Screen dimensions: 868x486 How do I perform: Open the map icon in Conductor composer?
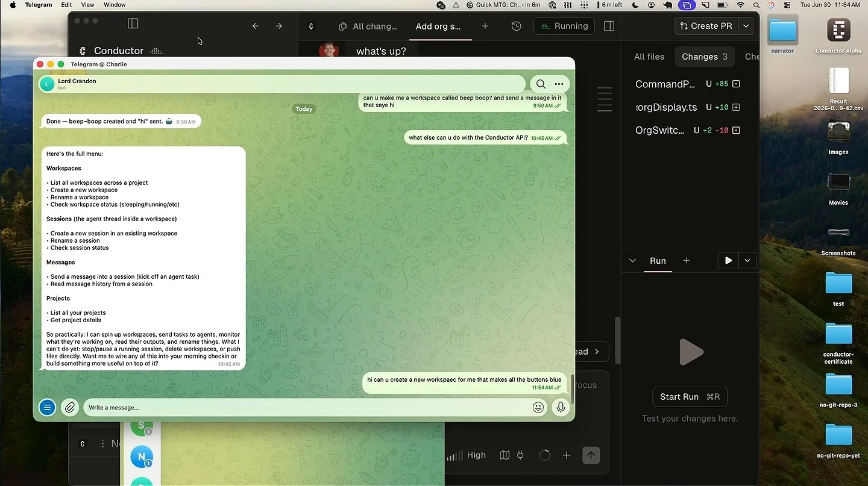(505, 455)
